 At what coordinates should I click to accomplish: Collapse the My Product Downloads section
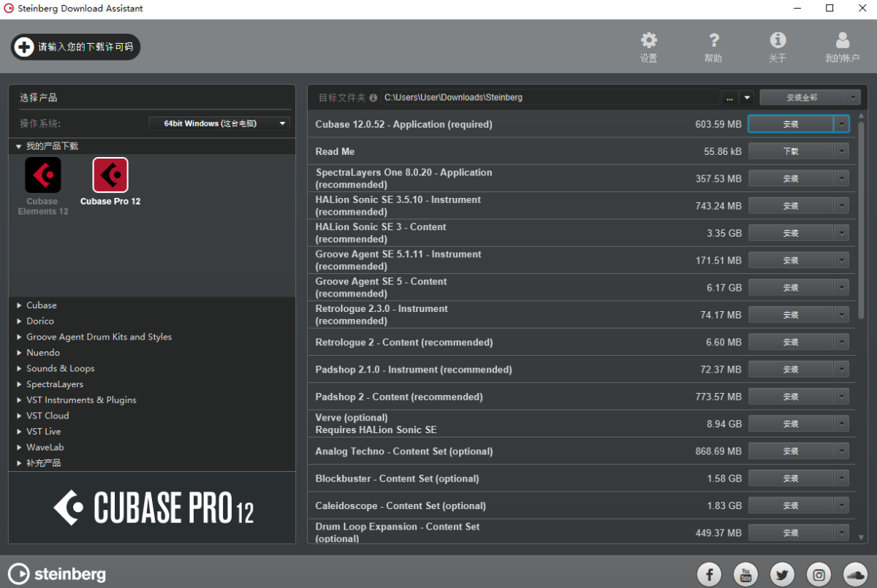tap(19, 146)
